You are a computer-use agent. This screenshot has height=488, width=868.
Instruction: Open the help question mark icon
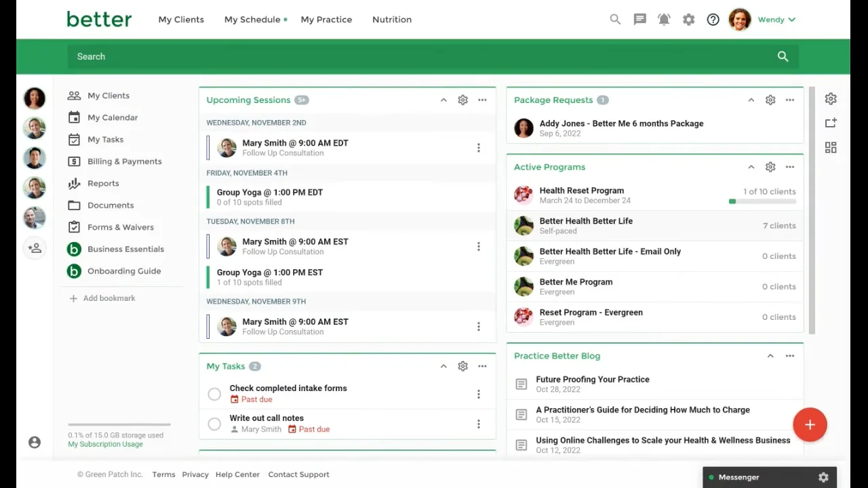pyautogui.click(x=713, y=20)
